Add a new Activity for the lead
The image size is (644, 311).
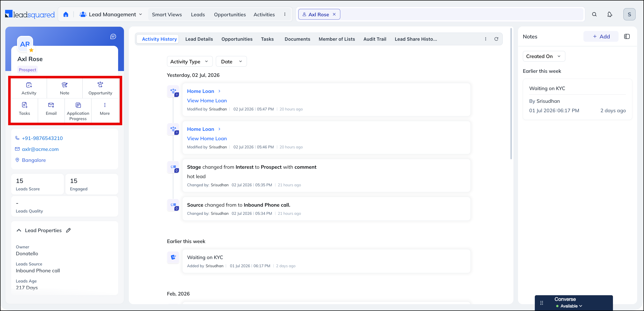(29, 88)
